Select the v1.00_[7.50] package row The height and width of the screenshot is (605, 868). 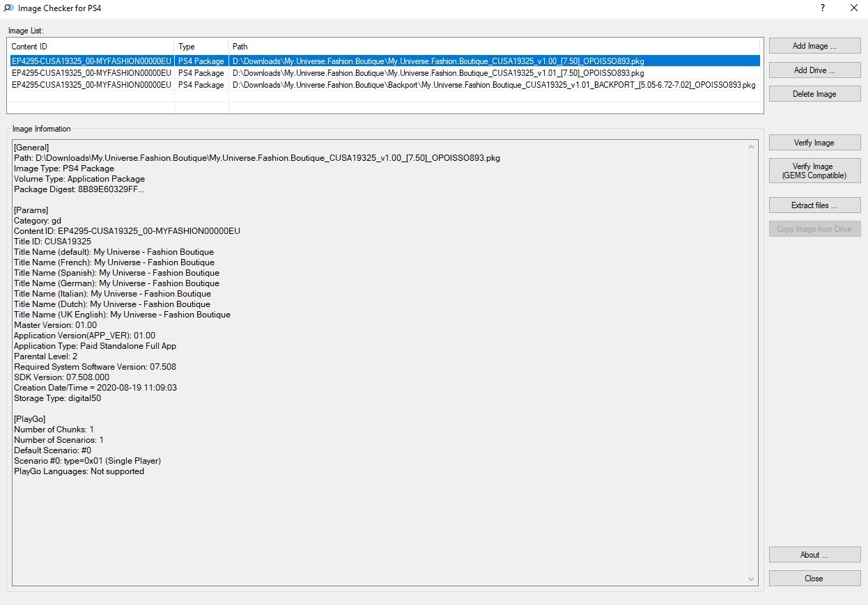(x=385, y=61)
